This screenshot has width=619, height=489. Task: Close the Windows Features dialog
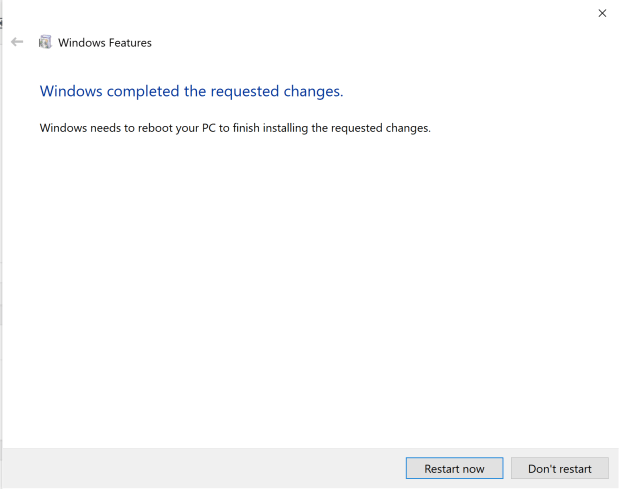pyautogui.click(x=602, y=13)
